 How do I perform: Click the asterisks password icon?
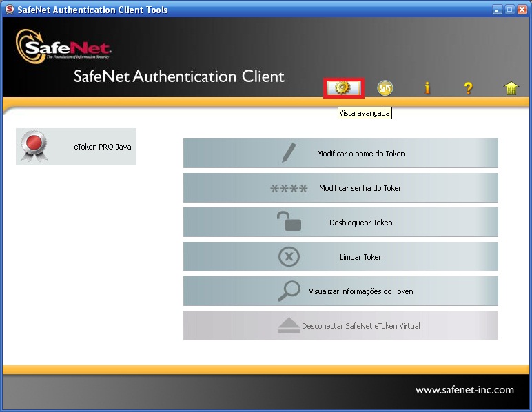coord(289,188)
